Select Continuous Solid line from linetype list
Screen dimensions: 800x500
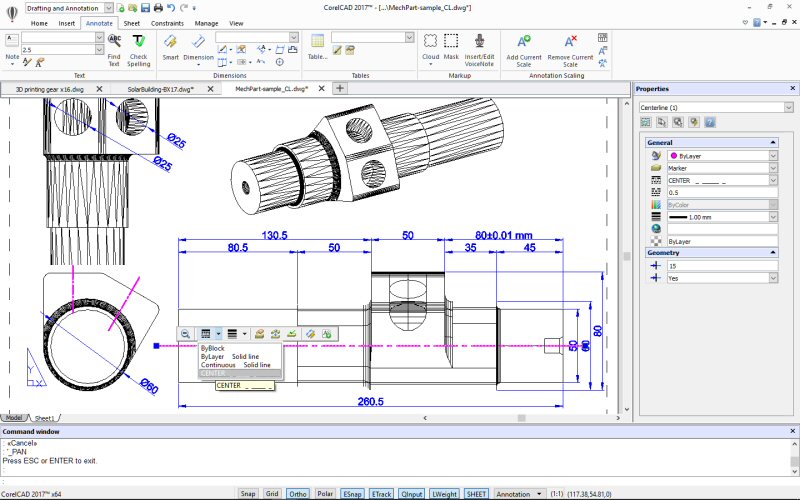235,365
